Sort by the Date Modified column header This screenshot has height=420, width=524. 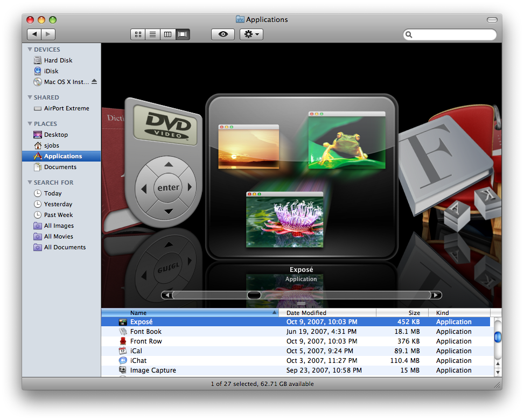(x=327, y=313)
